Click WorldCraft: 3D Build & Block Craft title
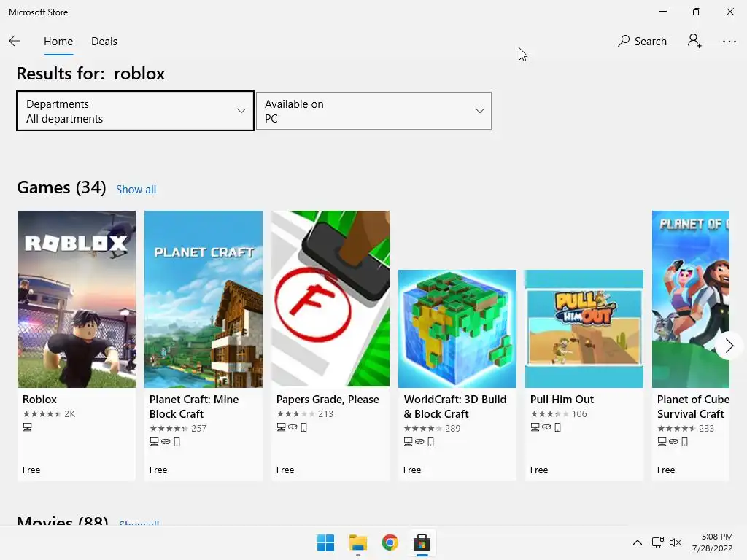747x560 pixels. [455, 407]
